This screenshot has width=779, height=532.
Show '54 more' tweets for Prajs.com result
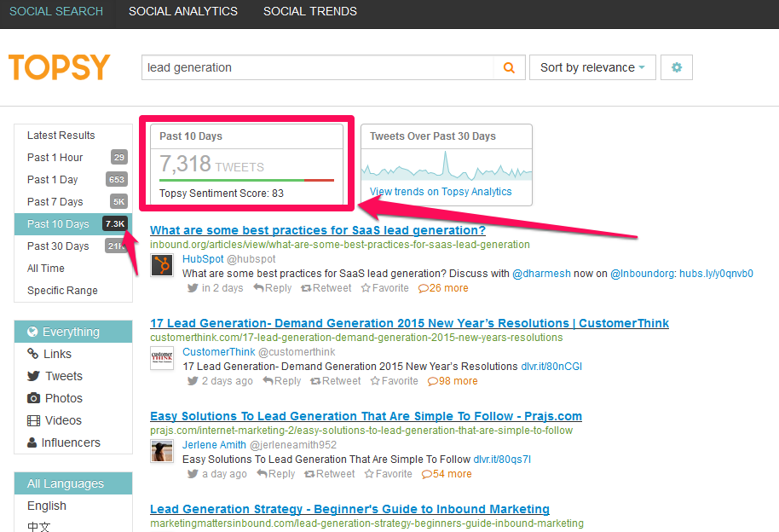tap(447, 474)
